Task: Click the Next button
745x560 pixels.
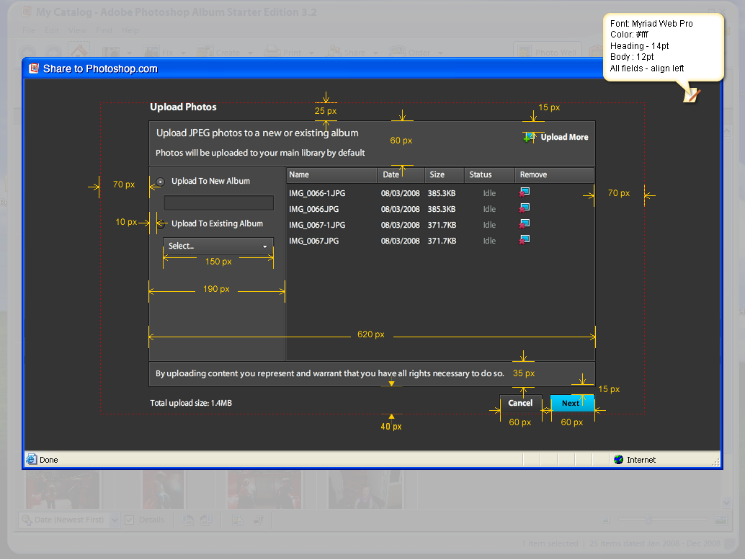Action: coord(571,403)
